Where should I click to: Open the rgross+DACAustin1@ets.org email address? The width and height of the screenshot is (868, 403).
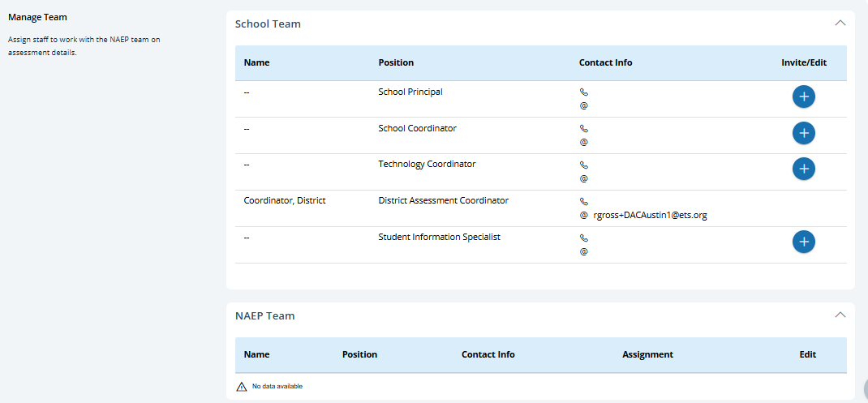pos(650,216)
